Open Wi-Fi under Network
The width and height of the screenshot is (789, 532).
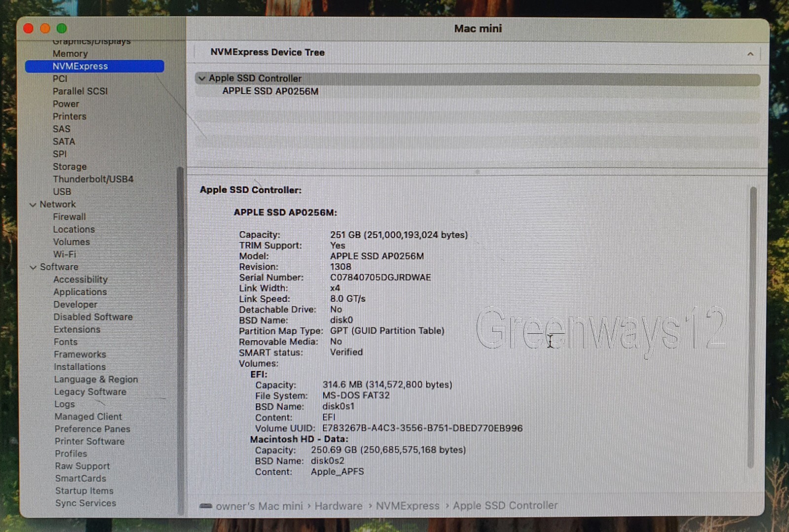click(x=65, y=254)
